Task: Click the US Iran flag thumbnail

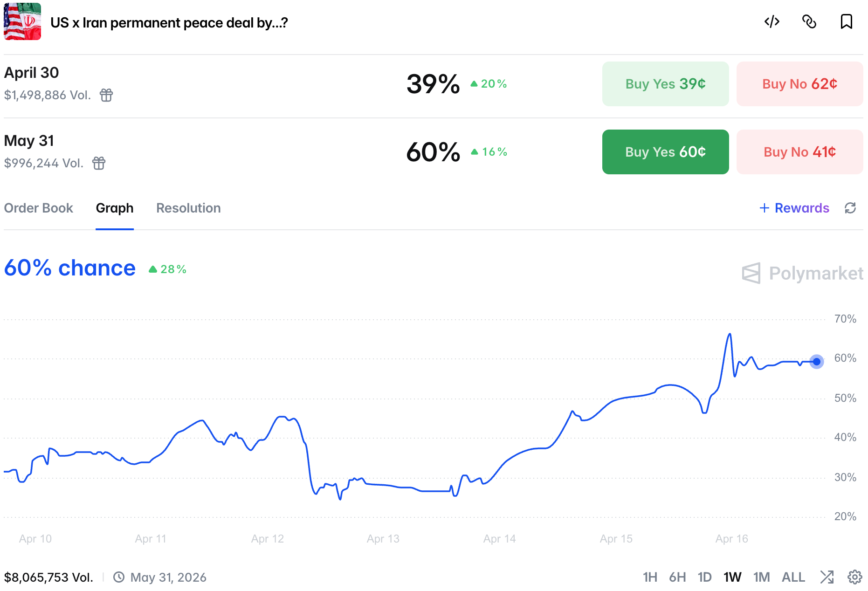Action: click(x=22, y=21)
